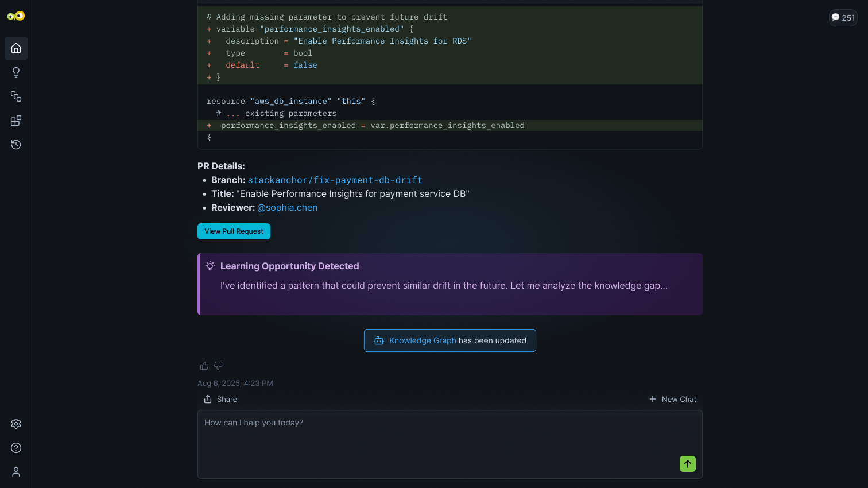Click the @sophia.chen reviewer mention
The width and height of the screenshot is (868, 488).
tap(287, 208)
